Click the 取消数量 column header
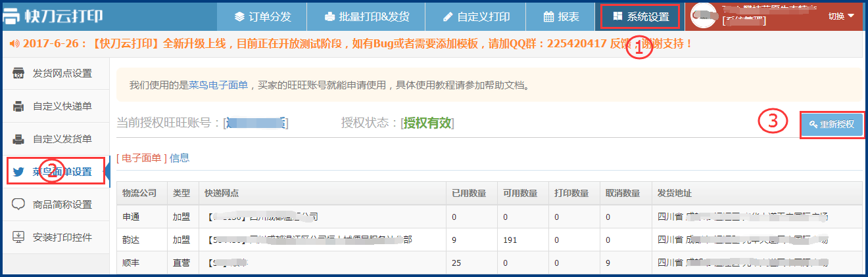Screen dimensions: 868x277 point(623,193)
